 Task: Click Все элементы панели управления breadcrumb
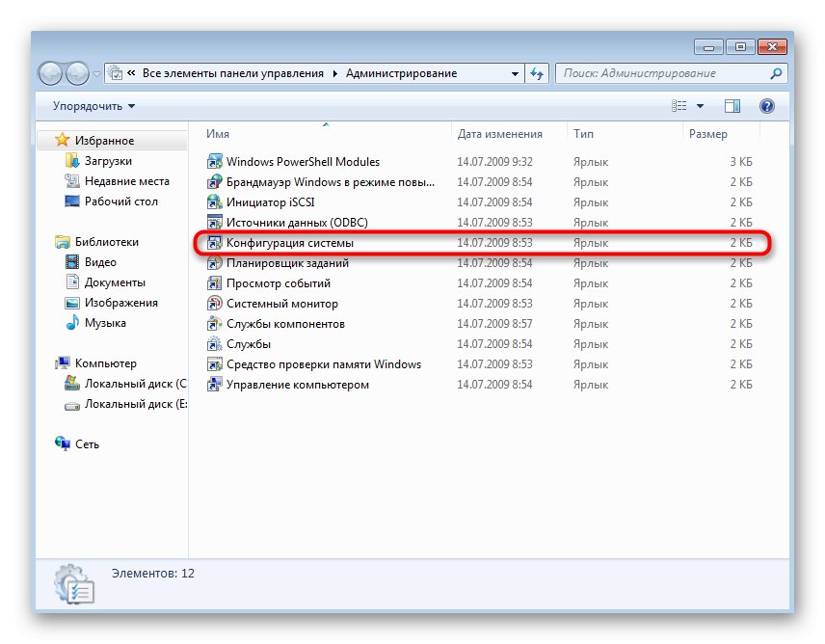point(233,73)
